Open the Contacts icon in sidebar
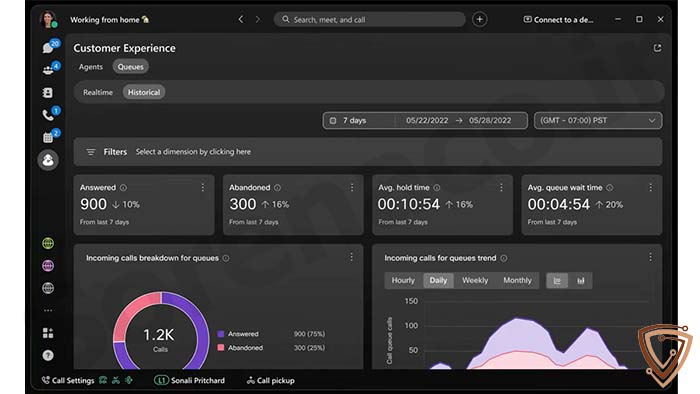Image resolution: width=700 pixels, height=394 pixels. tap(48, 92)
